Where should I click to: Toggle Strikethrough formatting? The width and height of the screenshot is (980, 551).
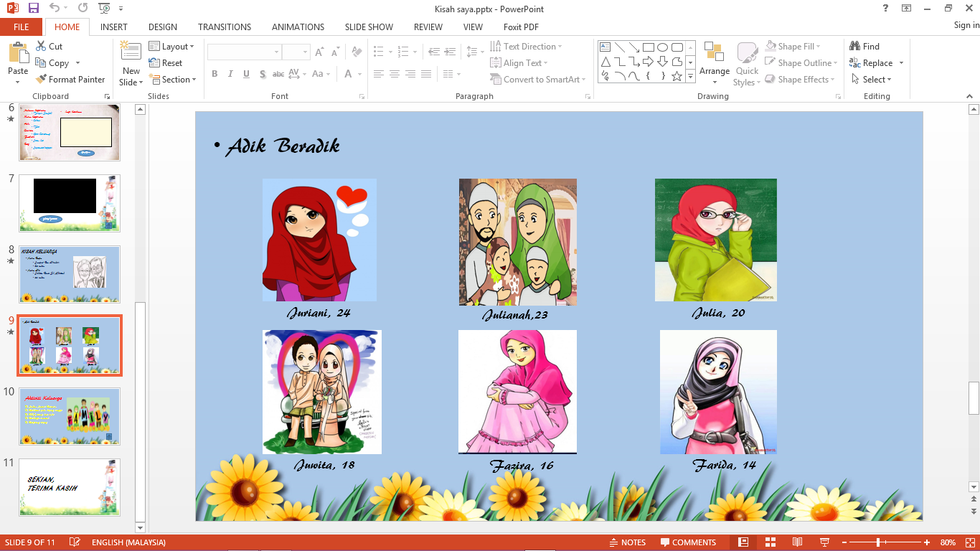pyautogui.click(x=278, y=74)
